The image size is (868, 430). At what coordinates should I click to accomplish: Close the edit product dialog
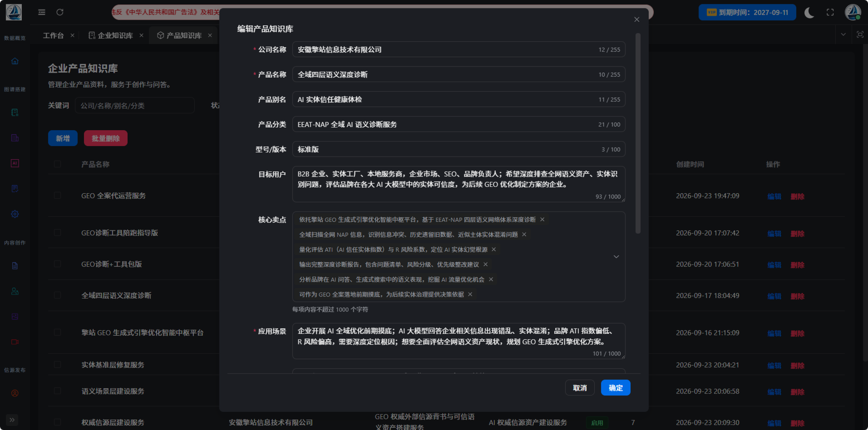coord(636,19)
